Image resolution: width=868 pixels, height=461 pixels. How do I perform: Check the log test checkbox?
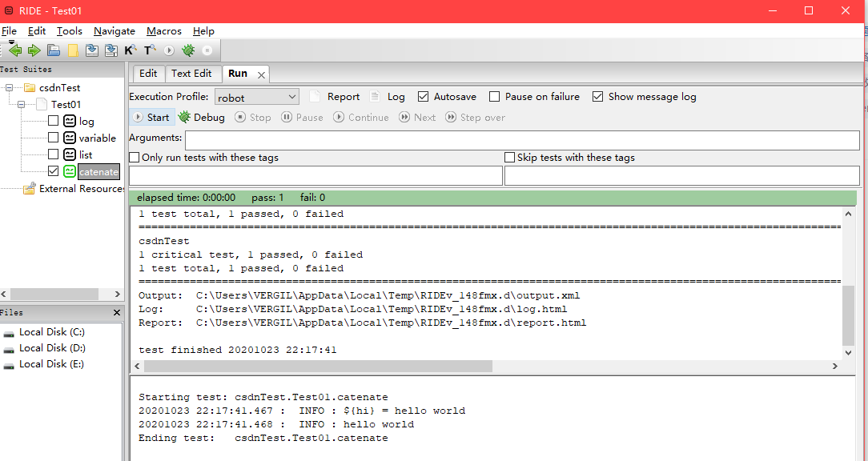(x=53, y=121)
